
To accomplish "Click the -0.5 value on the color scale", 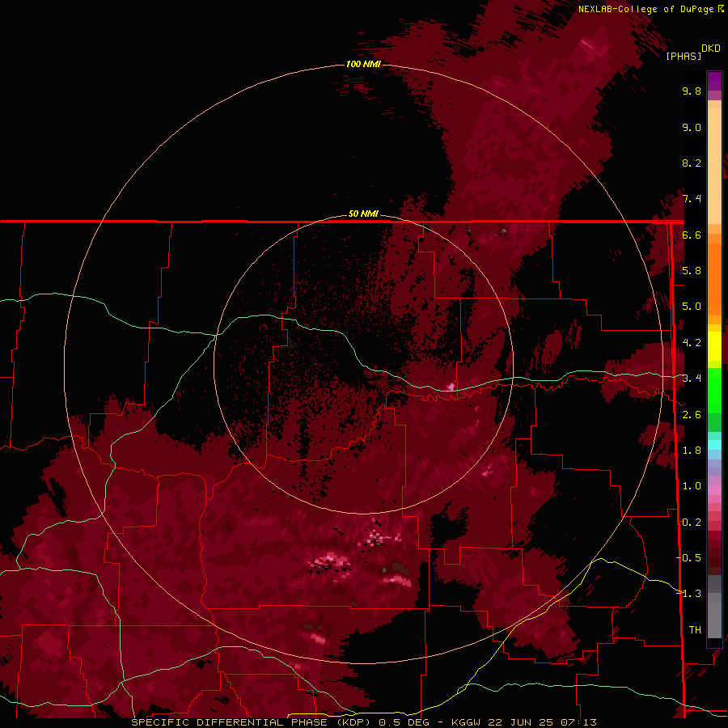I will (689, 557).
